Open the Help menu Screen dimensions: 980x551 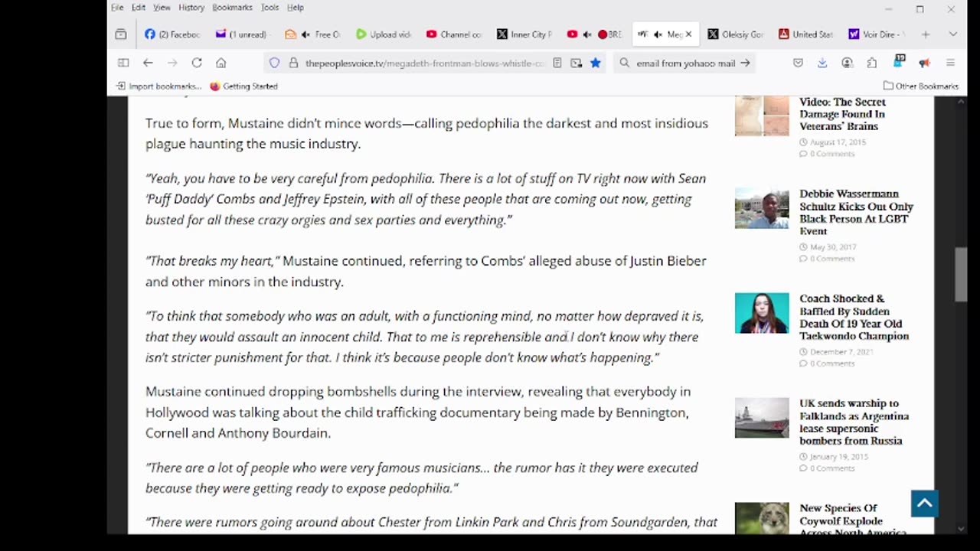[x=296, y=8]
